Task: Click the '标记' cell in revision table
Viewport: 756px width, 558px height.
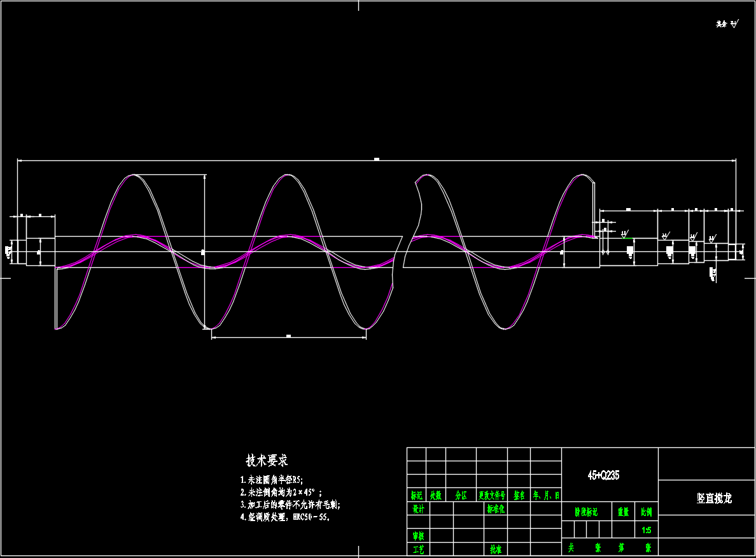Action: (417, 496)
